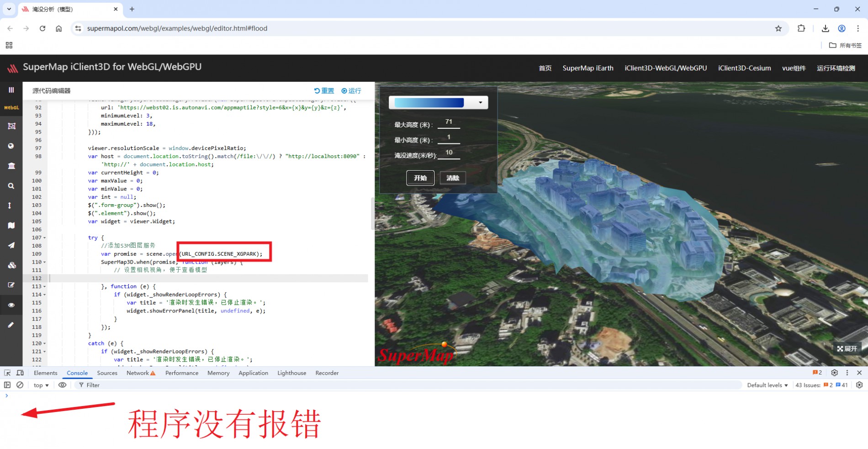
Task: Open the 所有书签 bookmarks folder
Action: (x=845, y=45)
